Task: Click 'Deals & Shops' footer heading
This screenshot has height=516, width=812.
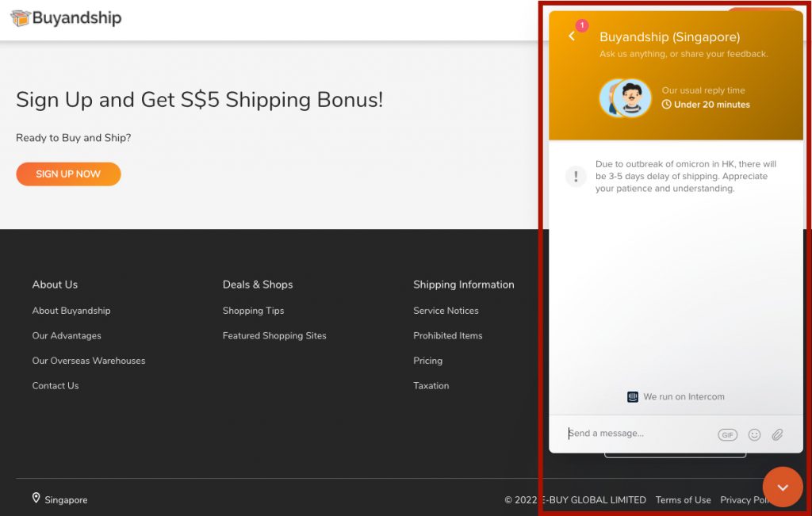Action: [x=258, y=285]
